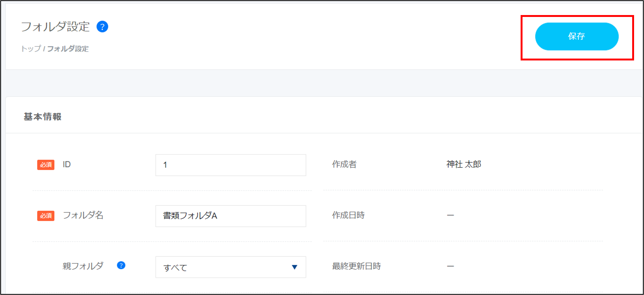This screenshot has height=295, width=644.
Task: Click the 必須 badge beside フォルダ名
Action: 46,215
